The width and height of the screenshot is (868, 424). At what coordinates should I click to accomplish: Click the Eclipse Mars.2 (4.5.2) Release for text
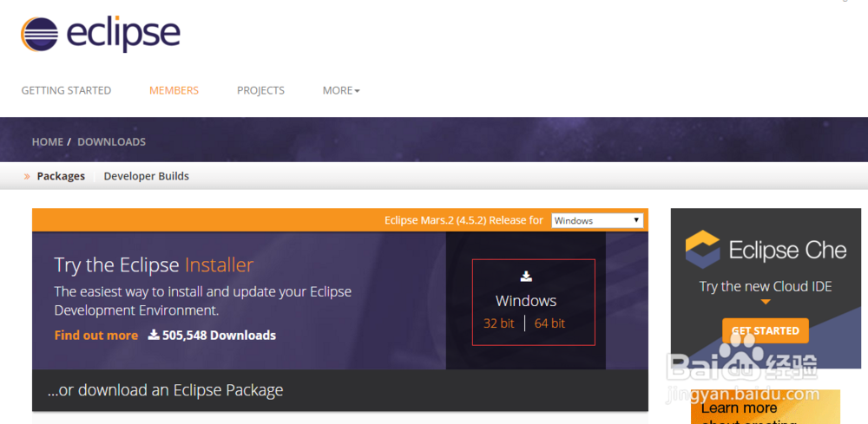click(464, 220)
